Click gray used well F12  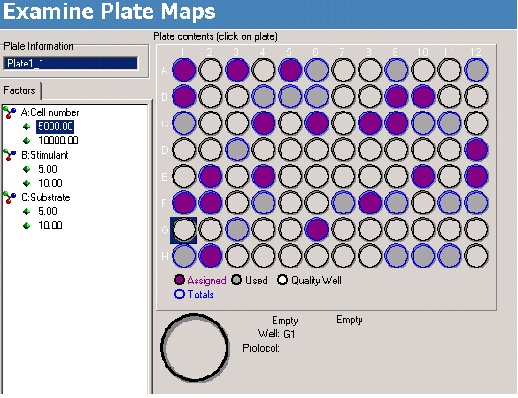476,203
